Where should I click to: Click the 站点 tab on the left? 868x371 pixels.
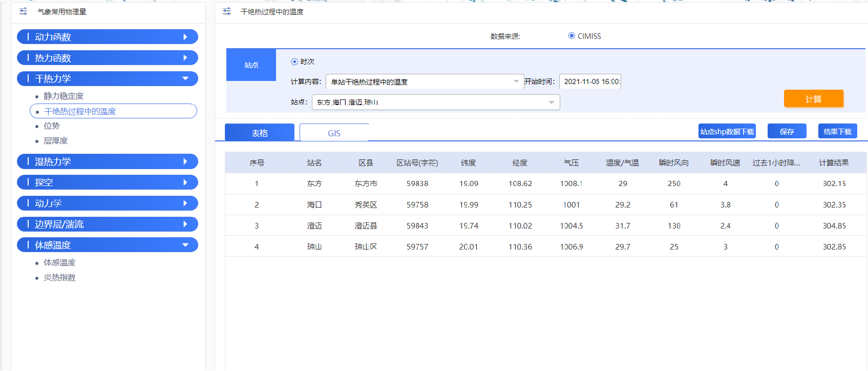[x=251, y=65]
